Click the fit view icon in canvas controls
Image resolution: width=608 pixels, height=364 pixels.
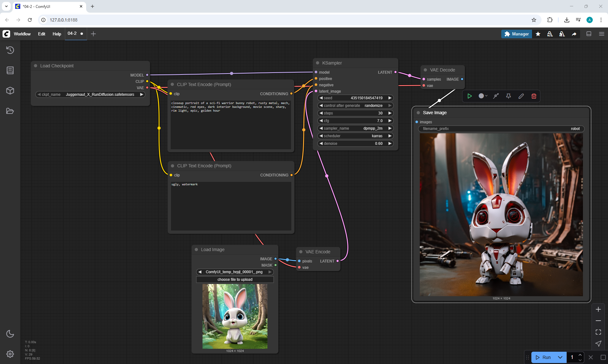click(x=598, y=332)
